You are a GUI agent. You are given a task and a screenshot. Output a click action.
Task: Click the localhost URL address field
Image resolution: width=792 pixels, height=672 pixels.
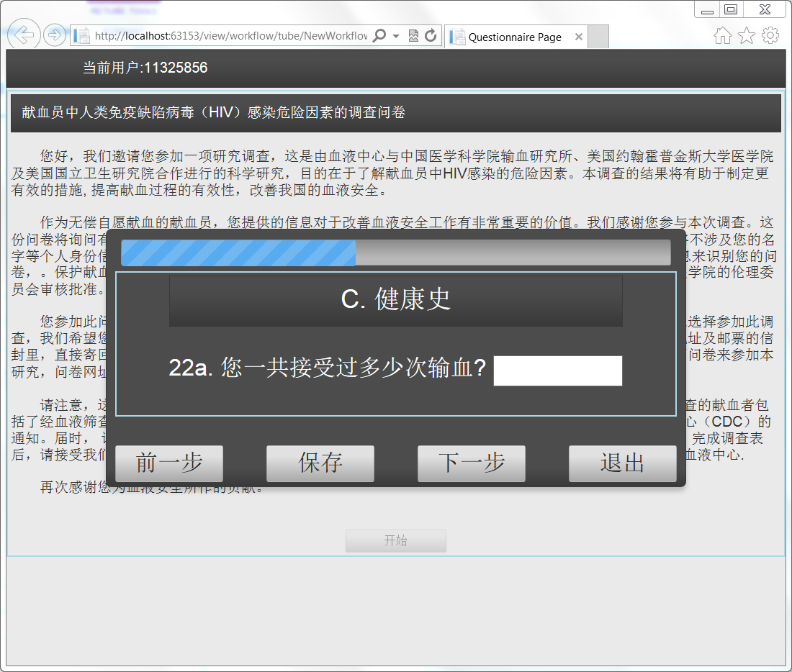click(x=231, y=36)
